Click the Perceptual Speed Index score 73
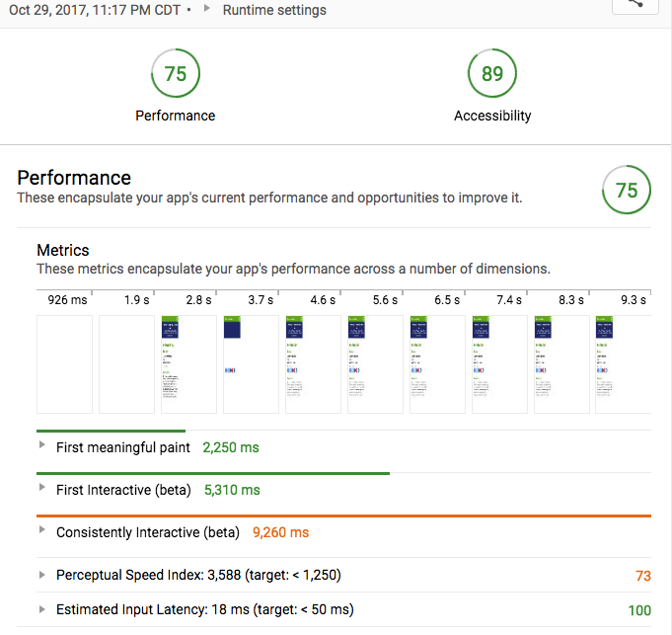Viewport: 672px width, 635px height. (x=643, y=575)
